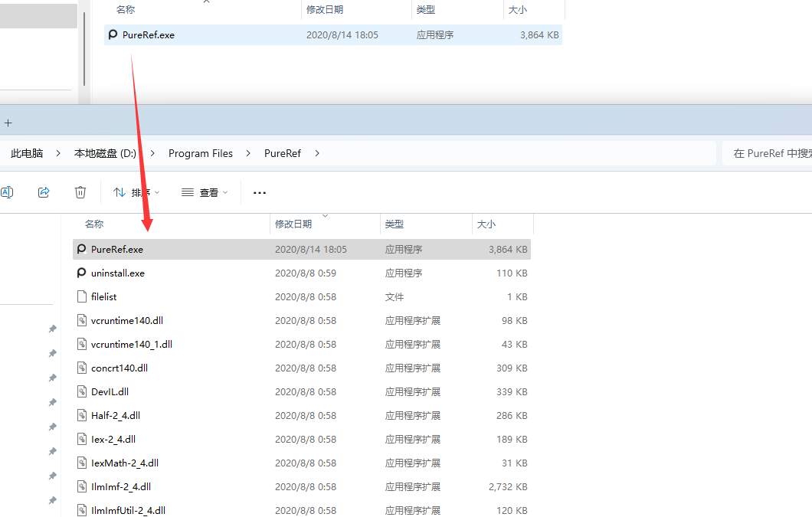Select IexMath-2_4.dll file
The width and height of the screenshot is (812, 517).
pyautogui.click(x=302, y=463)
